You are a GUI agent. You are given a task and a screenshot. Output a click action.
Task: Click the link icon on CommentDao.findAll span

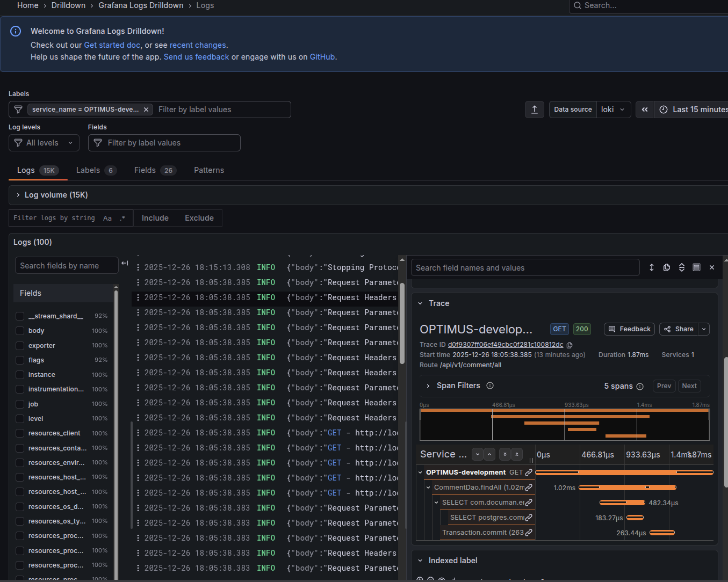click(529, 488)
